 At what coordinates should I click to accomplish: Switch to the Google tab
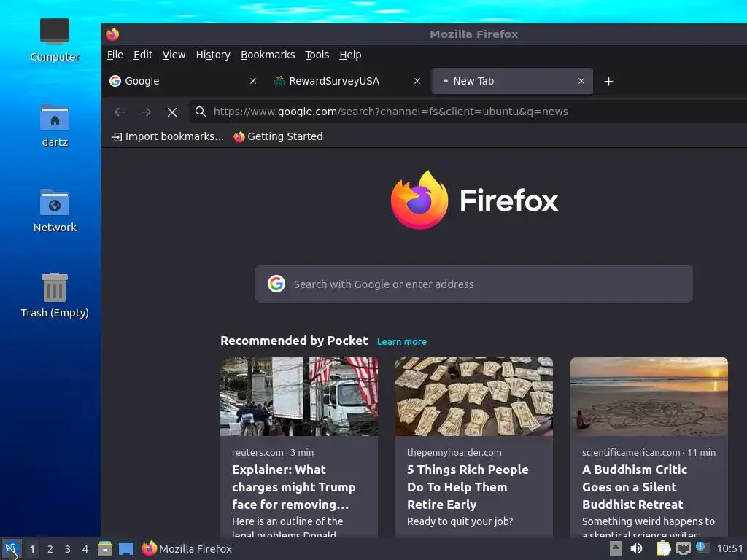coord(183,81)
